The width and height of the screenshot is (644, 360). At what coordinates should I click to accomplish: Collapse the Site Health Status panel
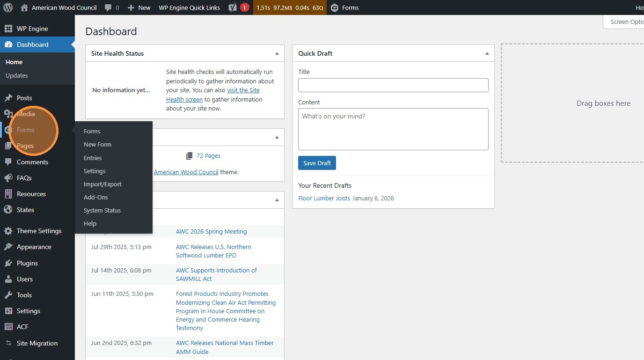[277, 53]
